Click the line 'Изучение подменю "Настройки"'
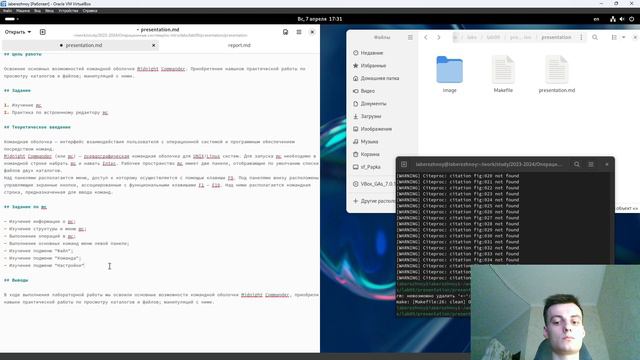The image size is (640, 360). (x=44, y=265)
